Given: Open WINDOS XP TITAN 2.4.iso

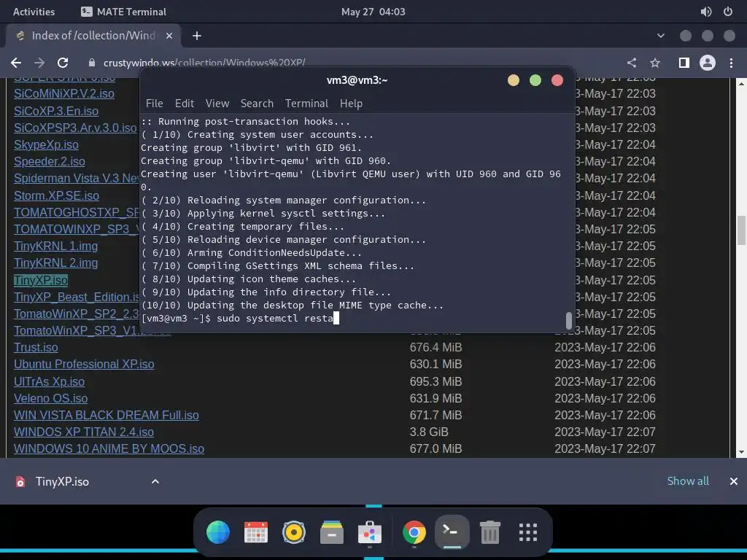Looking at the screenshot, I should 84,432.
